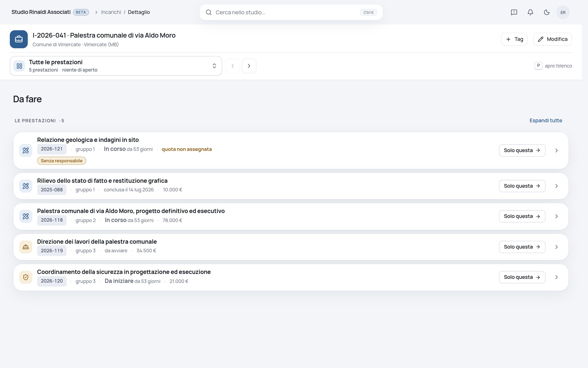This screenshot has height=368, width=588.
Task: Open the ER user avatar menu
Action: (563, 12)
